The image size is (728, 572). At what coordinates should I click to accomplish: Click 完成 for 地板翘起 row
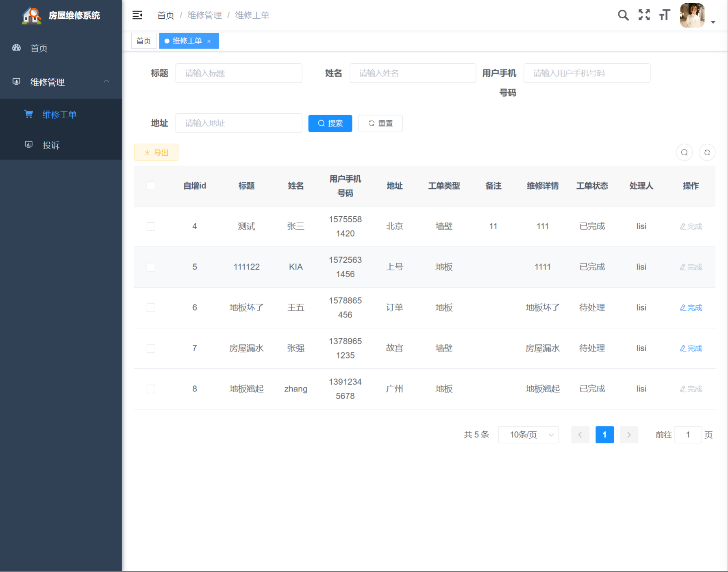click(691, 389)
